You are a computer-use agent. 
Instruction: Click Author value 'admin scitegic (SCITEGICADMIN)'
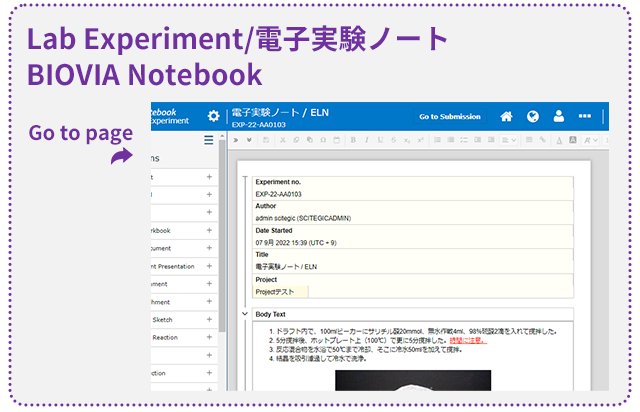tap(303, 218)
